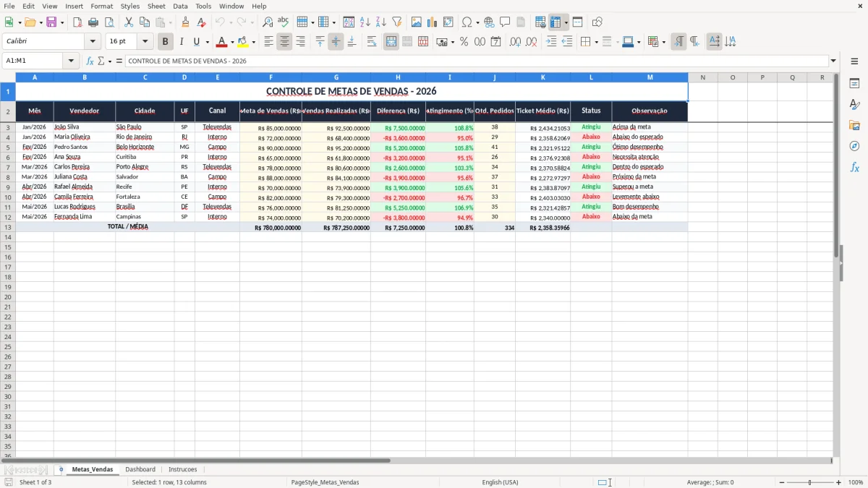Expand the font color dropdown arrow

pyautogui.click(x=231, y=42)
